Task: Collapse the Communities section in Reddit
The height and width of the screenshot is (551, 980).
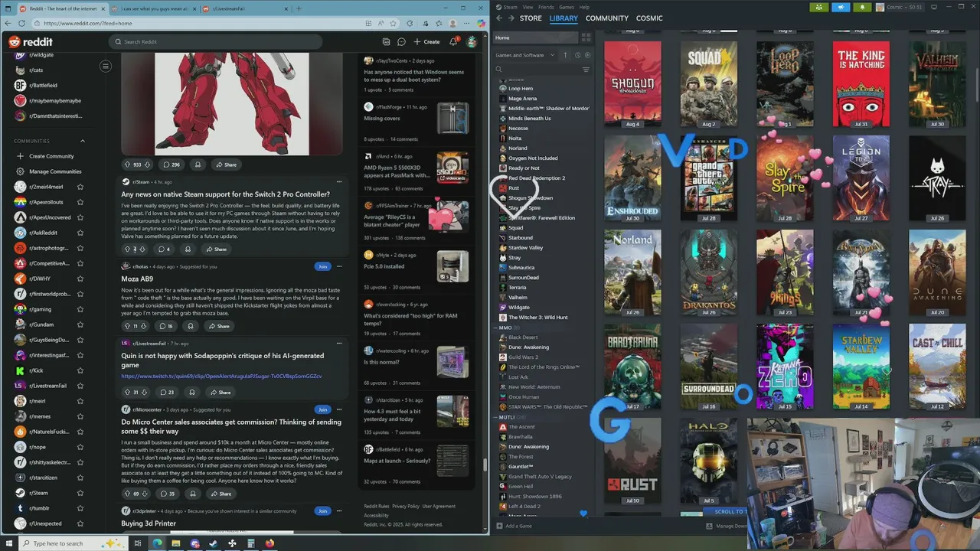Action: (x=83, y=141)
